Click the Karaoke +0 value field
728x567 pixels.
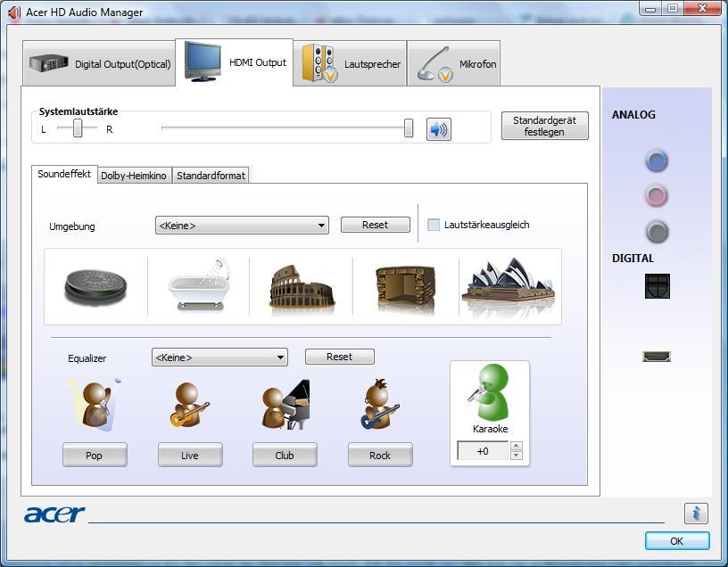(483, 451)
